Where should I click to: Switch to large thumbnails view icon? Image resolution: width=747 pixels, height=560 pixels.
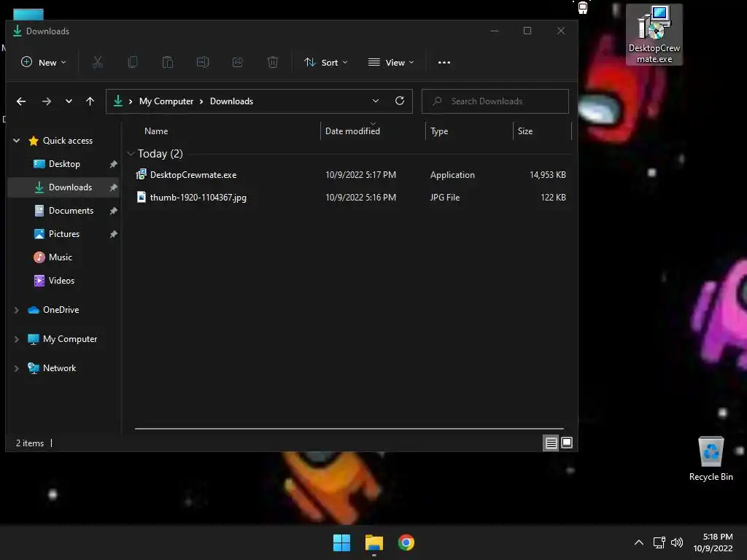567,443
